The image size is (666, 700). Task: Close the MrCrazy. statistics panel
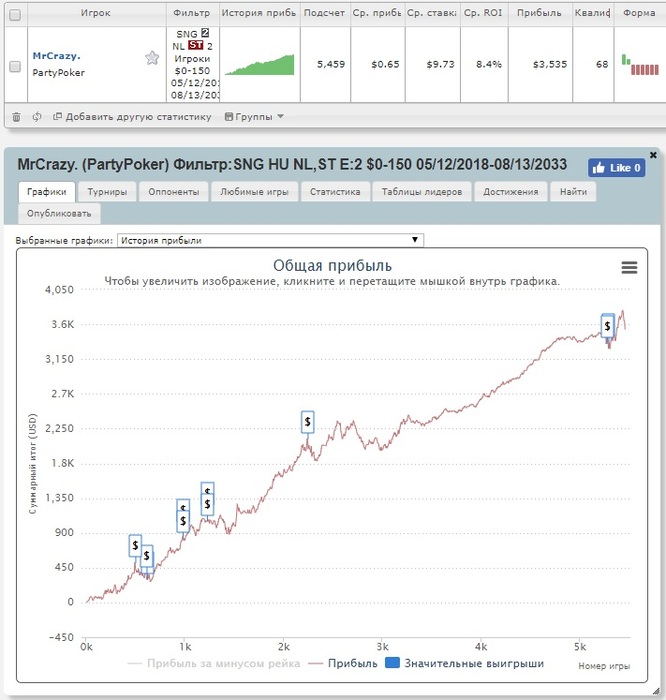pyautogui.click(x=653, y=154)
